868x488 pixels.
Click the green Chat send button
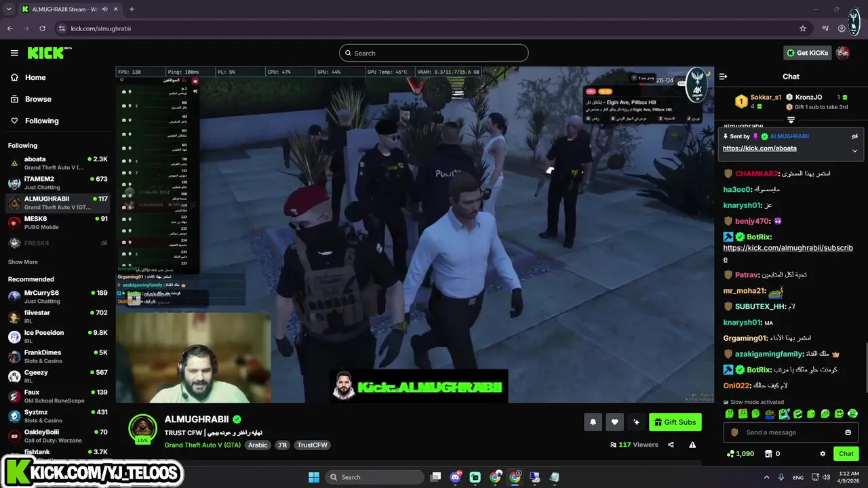point(846,453)
